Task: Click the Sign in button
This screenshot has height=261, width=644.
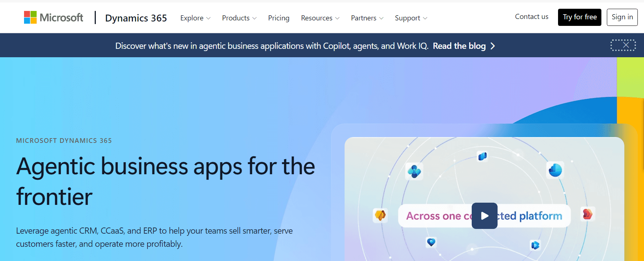Action: point(622,17)
